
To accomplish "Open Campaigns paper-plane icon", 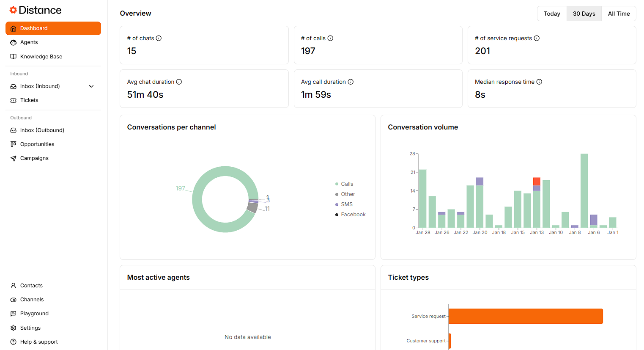I will (x=14, y=158).
